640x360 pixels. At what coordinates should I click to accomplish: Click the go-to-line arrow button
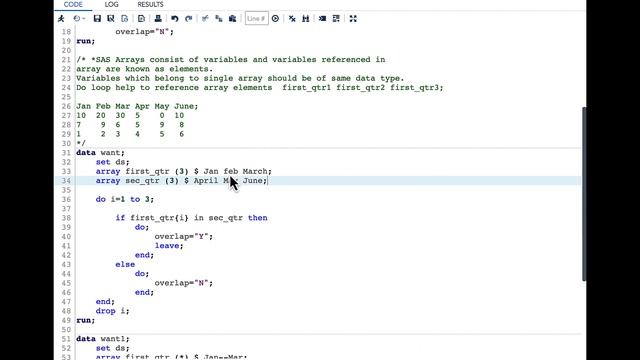[x=276, y=18]
